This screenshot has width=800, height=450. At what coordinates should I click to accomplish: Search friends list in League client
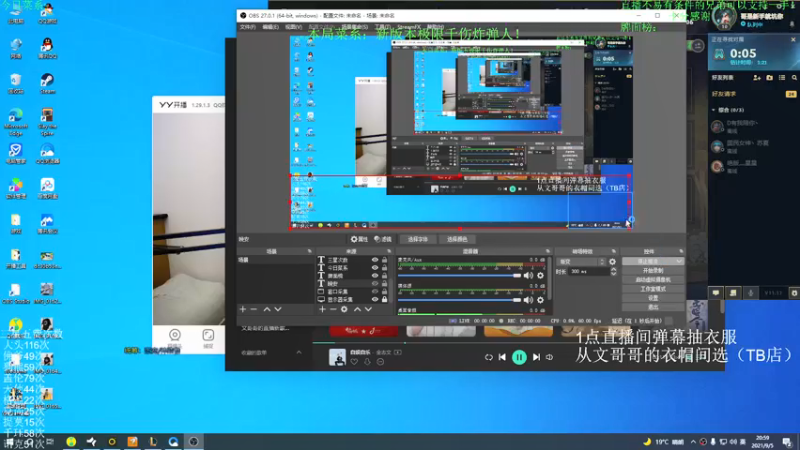coord(794,78)
